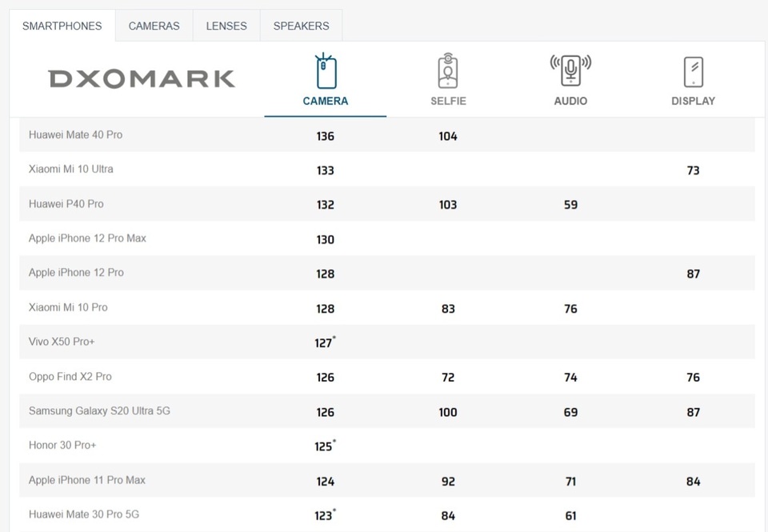The height and width of the screenshot is (532, 768).
Task: Click Xiaomi Mi 10 Ultra display score 73
Action: (x=693, y=170)
